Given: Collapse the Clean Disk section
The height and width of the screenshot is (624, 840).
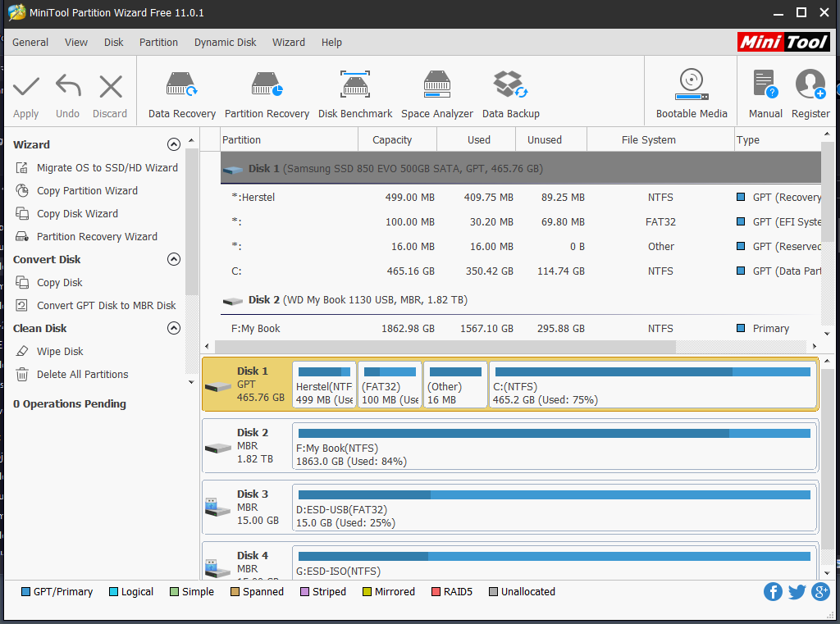Looking at the screenshot, I should click(174, 328).
